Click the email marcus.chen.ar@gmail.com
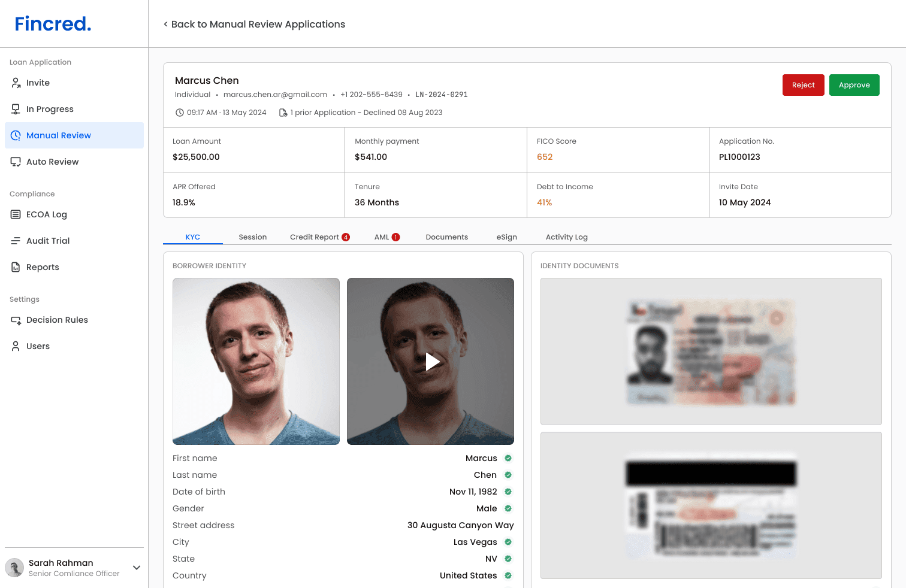Image resolution: width=906 pixels, height=588 pixels. tap(275, 95)
